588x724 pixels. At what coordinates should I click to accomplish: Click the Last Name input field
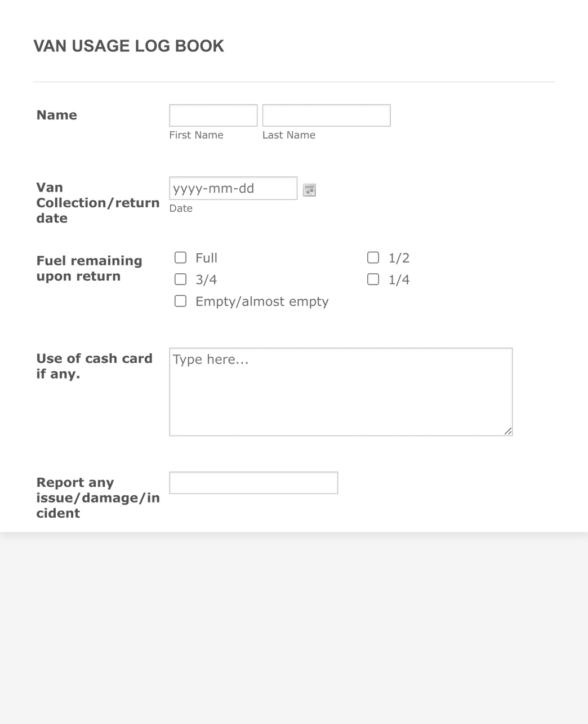click(326, 115)
